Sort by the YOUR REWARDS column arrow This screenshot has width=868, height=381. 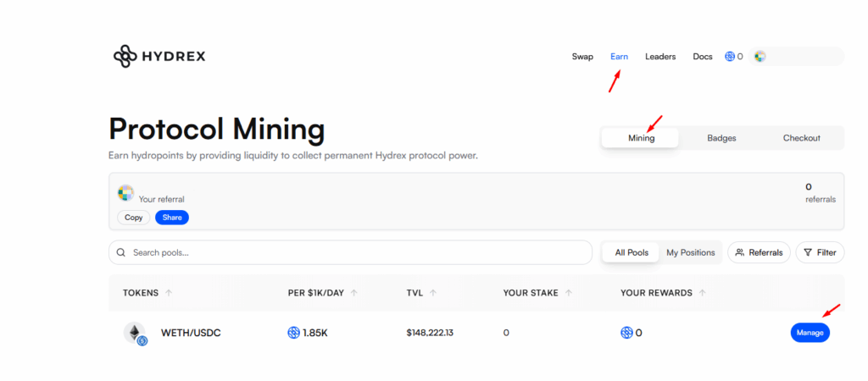click(703, 293)
